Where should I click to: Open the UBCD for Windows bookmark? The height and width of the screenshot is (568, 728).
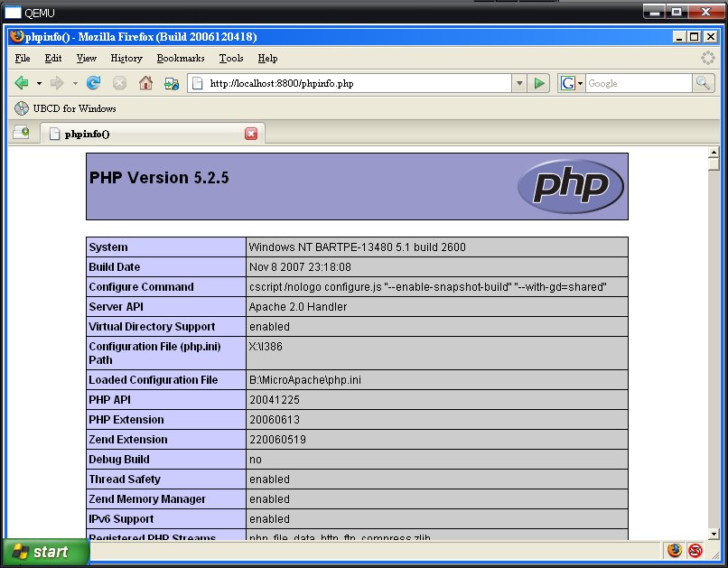65,108
